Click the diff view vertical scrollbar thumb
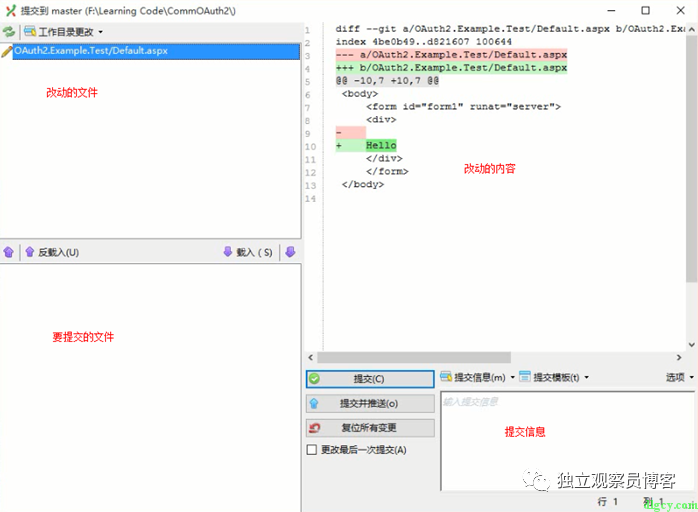Screen dimensions: 698x512 [x=691, y=159]
